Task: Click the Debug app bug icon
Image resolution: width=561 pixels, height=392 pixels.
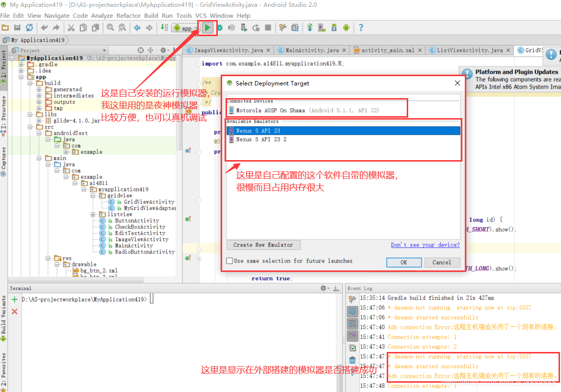Action: tap(220, 27)
